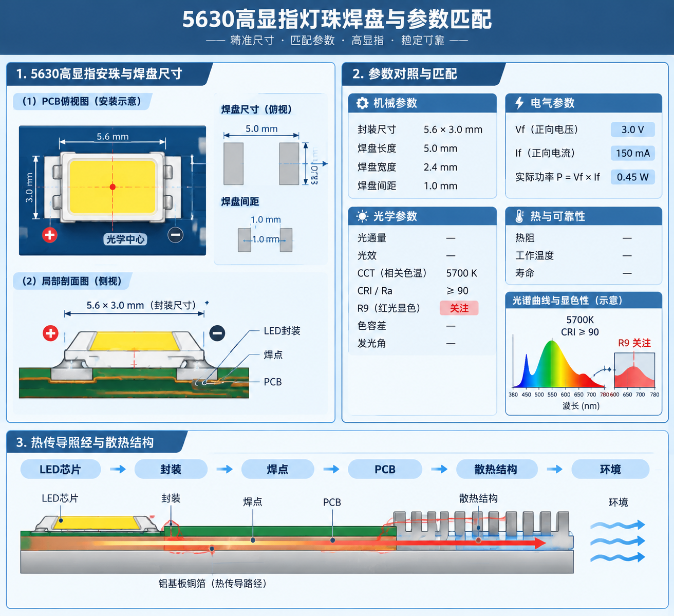
Task: Open section header 2. 参数对照与匹配
Action: coord(424,74)
